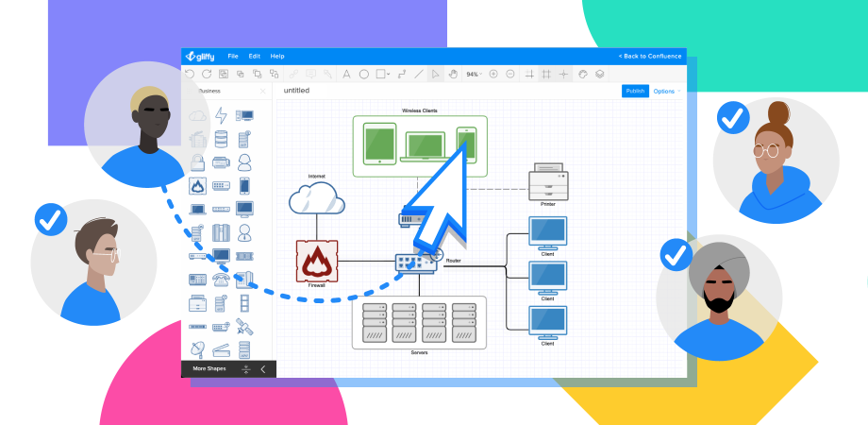Select the top Client monitor on canvas
This screenshot has width=868, height=425.
[547, 232]
